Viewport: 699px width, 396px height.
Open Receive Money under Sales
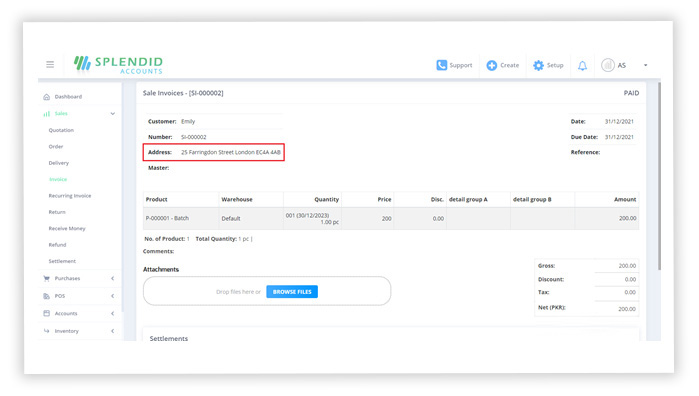coord(67,228)
